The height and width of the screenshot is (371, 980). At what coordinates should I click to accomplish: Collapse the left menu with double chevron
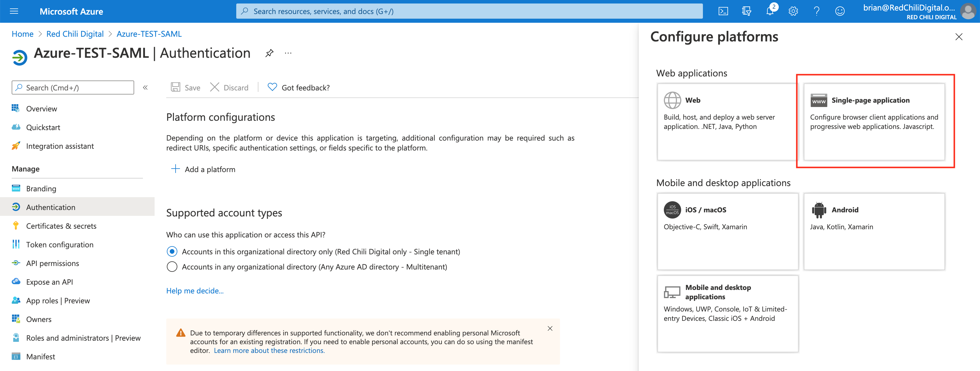[x=145, y=87]
